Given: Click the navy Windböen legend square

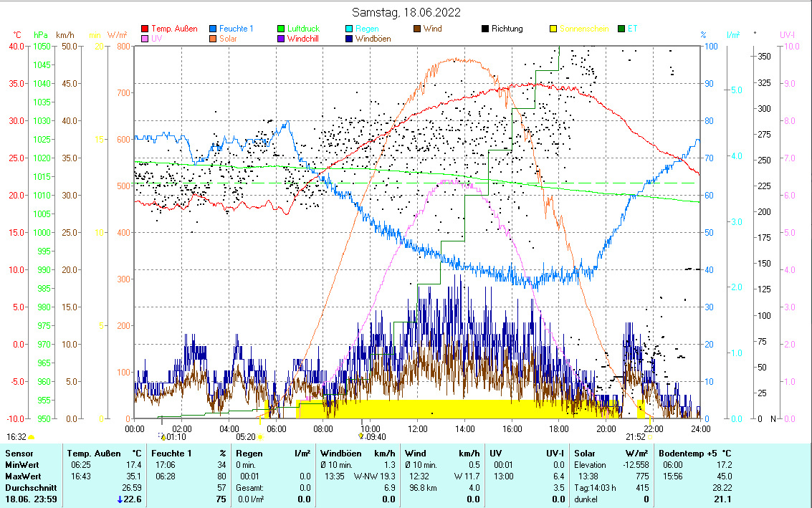Looking at the screenshot, I should click(x=350, y=39).
